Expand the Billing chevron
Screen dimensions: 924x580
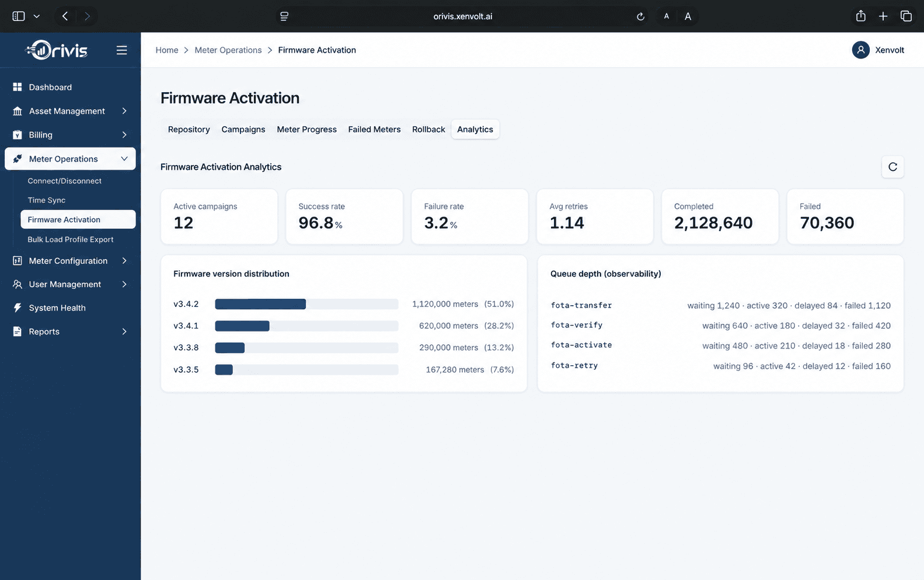[124, 135]
